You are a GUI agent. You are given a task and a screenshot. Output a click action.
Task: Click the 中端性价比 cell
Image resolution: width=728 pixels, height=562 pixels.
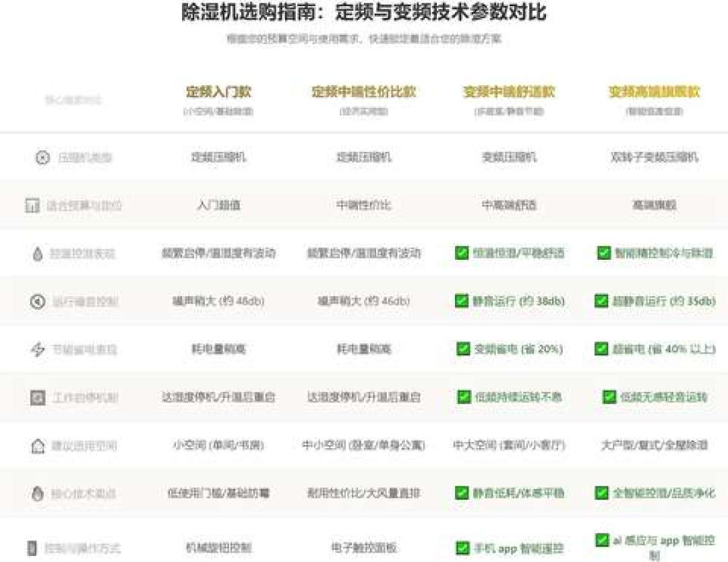(363, 205)
